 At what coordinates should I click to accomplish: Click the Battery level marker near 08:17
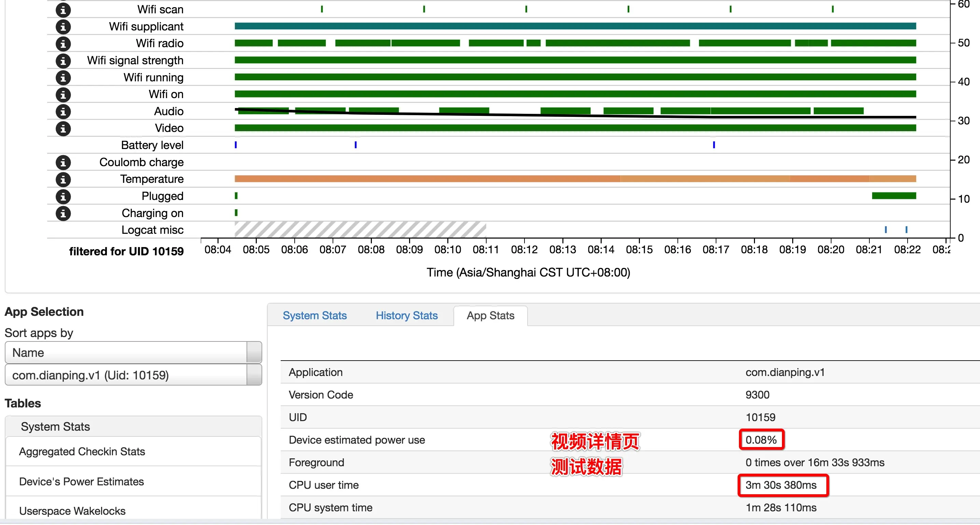[x=714, y=145]
